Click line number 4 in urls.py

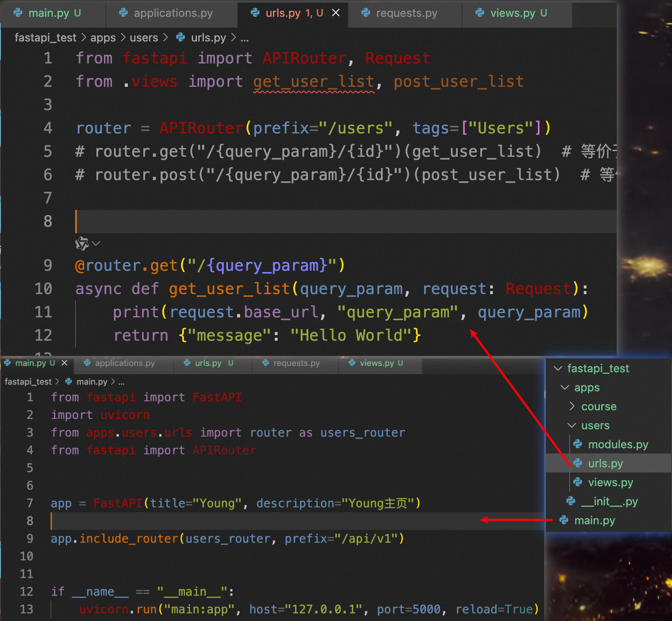48,128
